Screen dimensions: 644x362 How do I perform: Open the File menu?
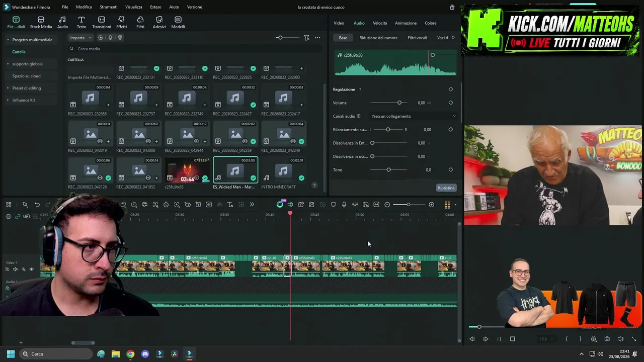point(65,7)
